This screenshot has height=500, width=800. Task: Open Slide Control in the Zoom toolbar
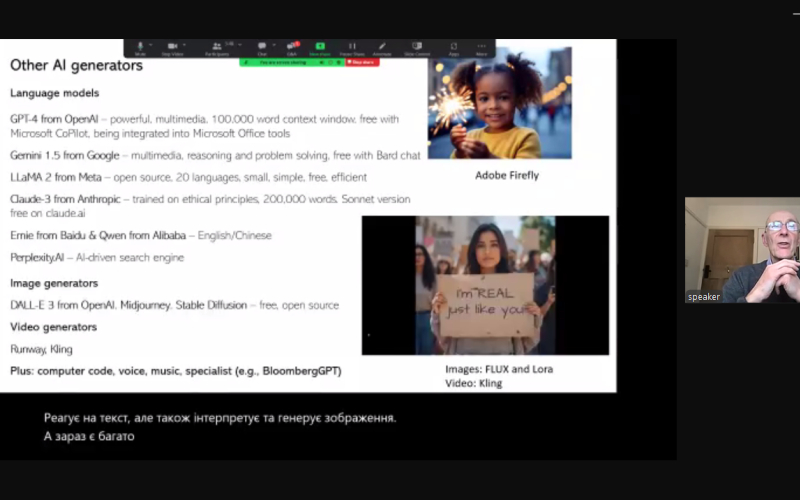tap(417, 48)
